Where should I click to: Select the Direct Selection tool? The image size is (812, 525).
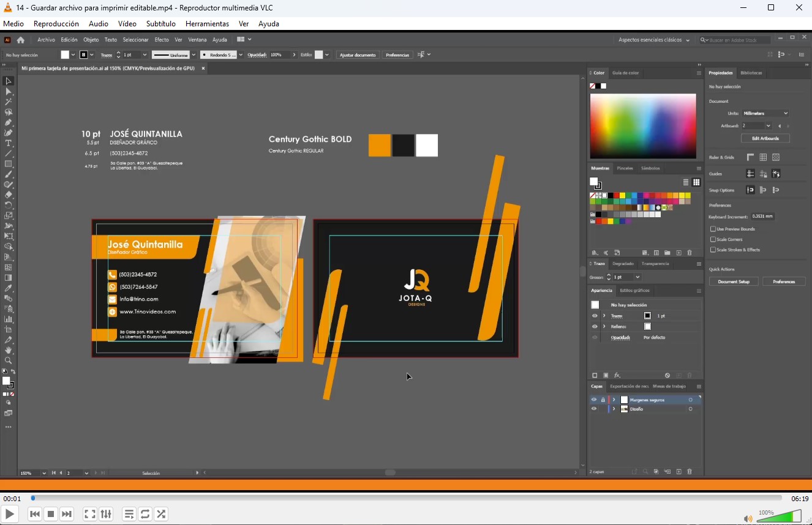coord(9,91)
